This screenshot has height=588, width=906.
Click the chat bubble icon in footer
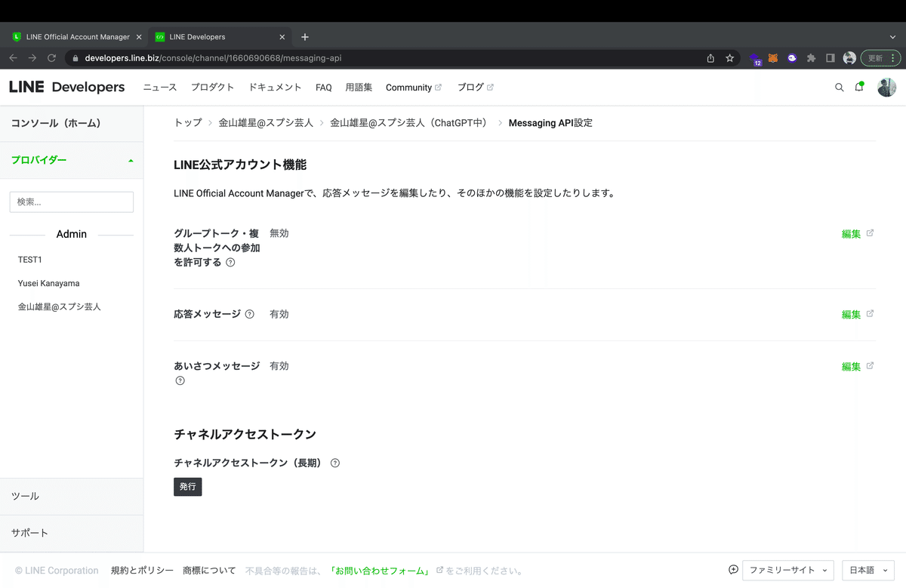point(733,570)
